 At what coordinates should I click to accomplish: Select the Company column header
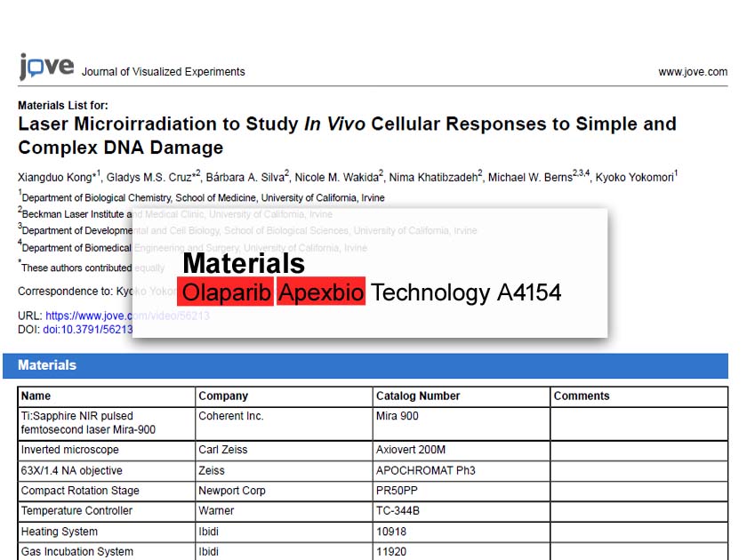(223, 396)
